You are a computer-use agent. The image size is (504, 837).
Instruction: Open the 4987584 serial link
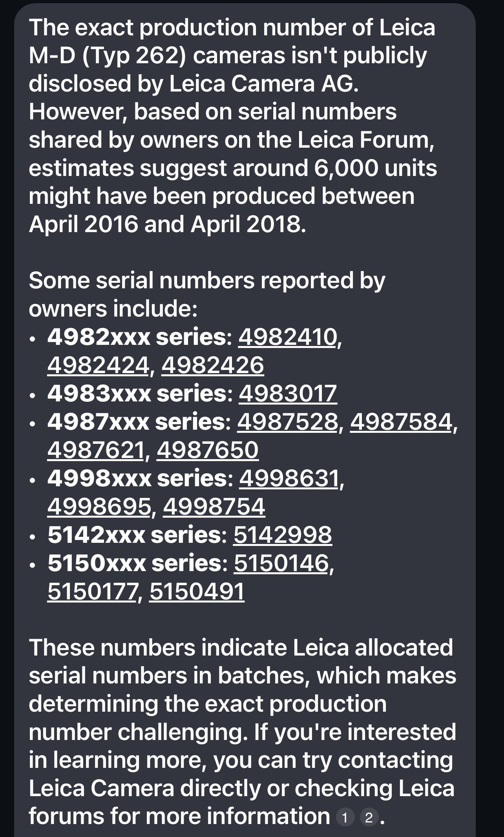click(x=400, y=422)
